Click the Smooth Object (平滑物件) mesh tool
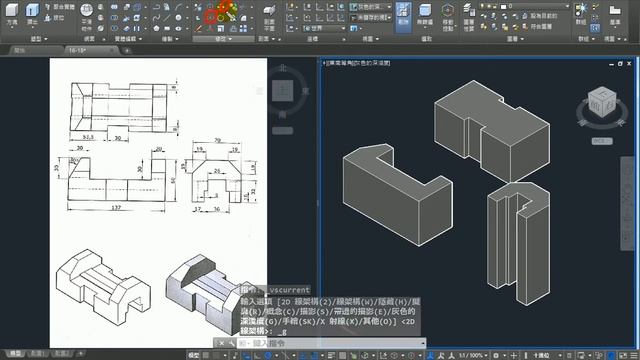Image resolution: width=640 pixels, height=360 pixels. 87,16
